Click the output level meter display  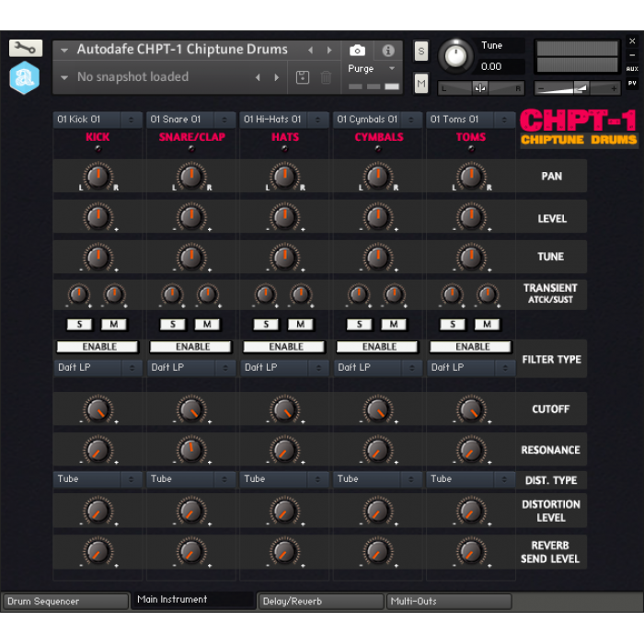pyautogui.click(x=577, y=57)
